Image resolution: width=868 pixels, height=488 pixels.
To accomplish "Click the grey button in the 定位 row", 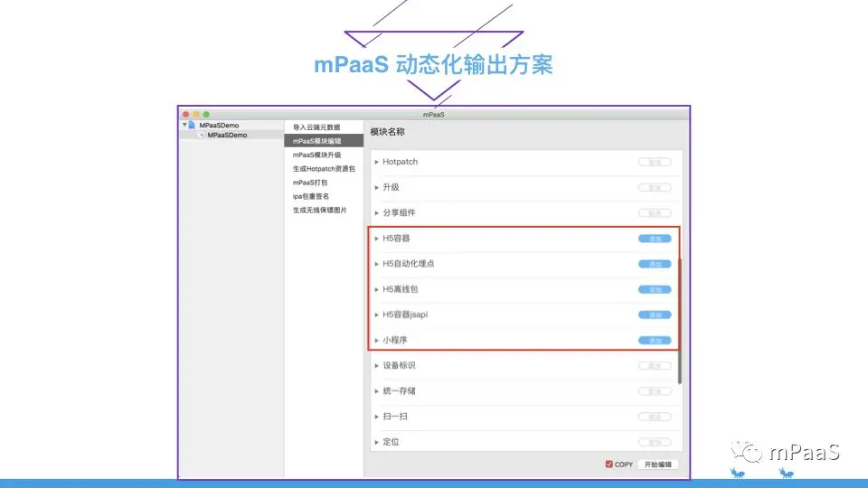I will click(x=655, y=442).
